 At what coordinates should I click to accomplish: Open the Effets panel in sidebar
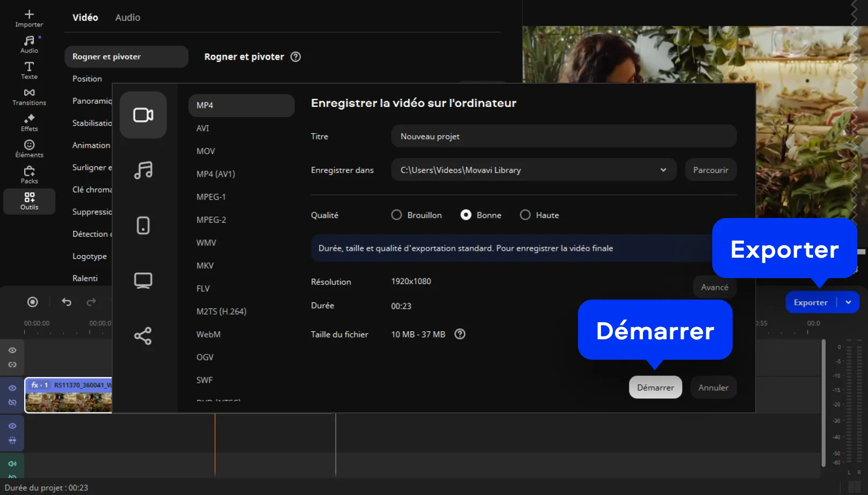click(x=29, y=123)
